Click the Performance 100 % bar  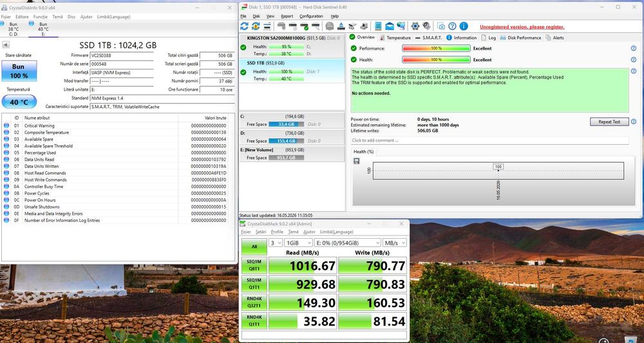(436, 48)
